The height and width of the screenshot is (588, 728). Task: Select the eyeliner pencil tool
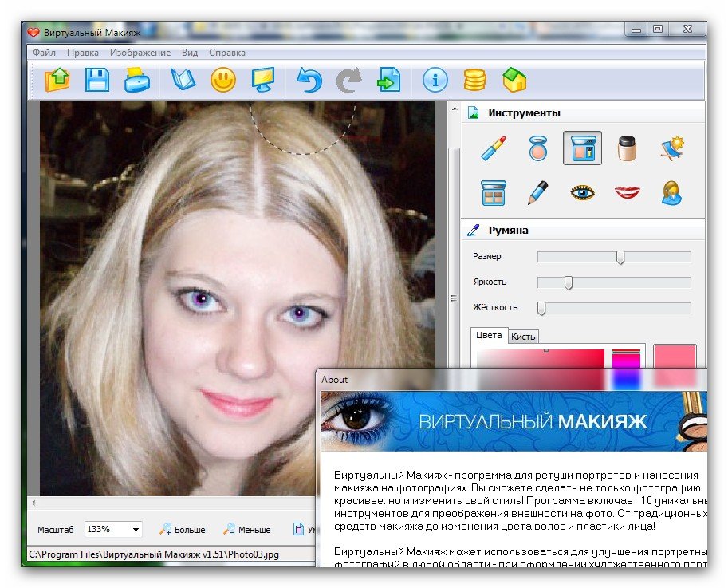537,192
